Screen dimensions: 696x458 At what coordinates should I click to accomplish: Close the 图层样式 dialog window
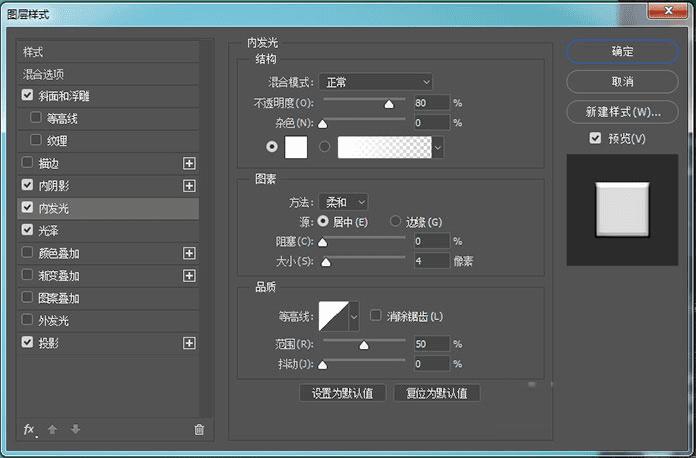click(x=668, y=10)
